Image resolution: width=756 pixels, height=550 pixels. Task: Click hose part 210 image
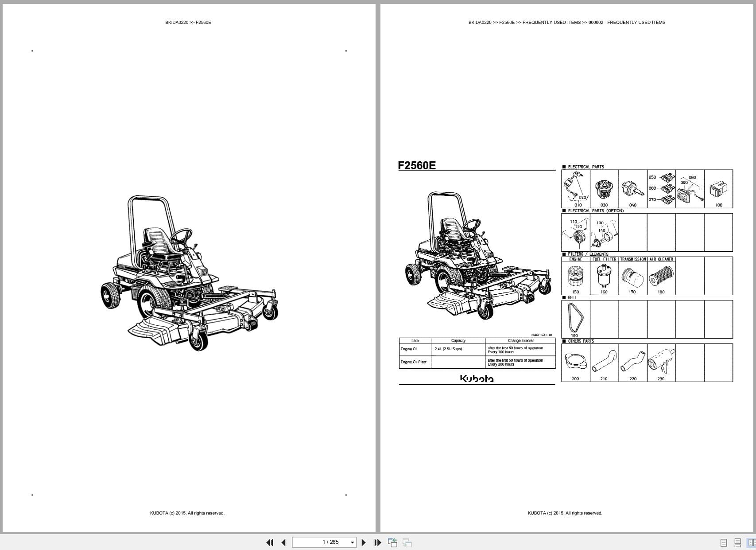pos(604,361)
